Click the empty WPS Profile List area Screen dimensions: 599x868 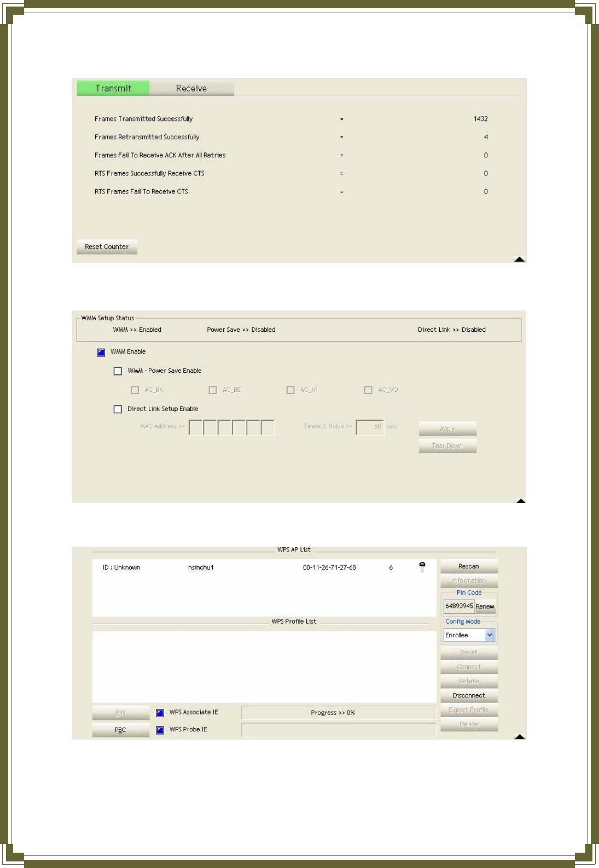(x=264, y=666)
